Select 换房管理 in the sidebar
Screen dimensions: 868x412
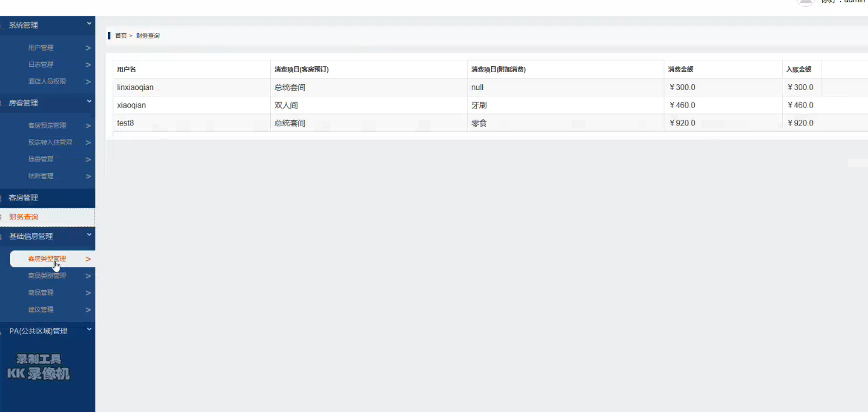[x=41, y=159]
